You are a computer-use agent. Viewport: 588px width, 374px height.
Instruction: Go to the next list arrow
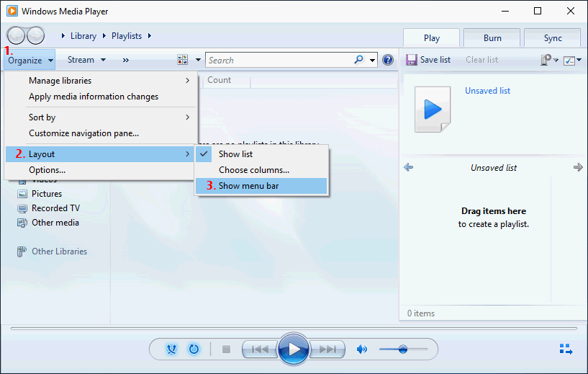pyautogui.click(x=578, y=167)
